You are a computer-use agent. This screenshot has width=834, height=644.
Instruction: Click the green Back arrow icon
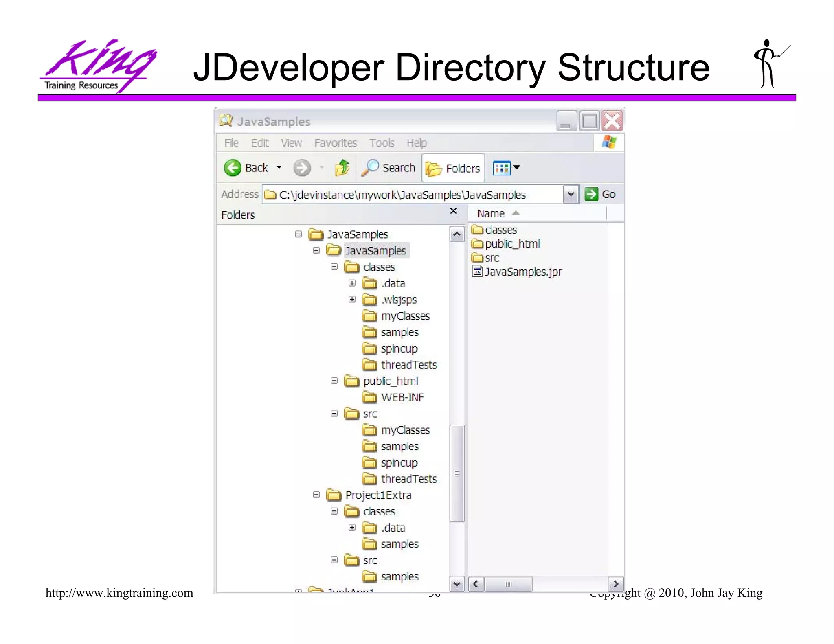(233, 168)
